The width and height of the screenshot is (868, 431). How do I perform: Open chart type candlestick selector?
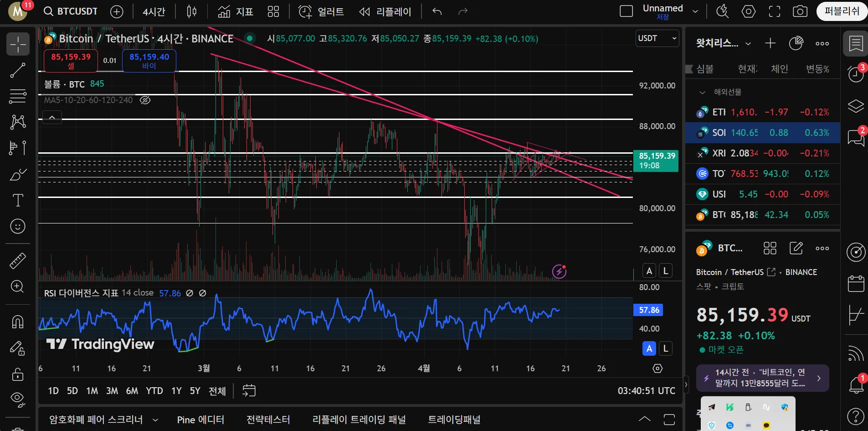(192, 11)
